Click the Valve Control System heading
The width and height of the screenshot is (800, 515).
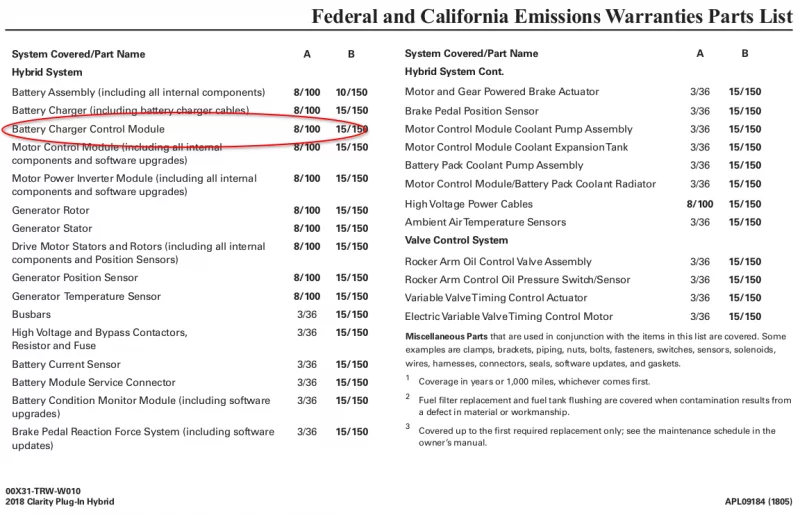(456, 240)
